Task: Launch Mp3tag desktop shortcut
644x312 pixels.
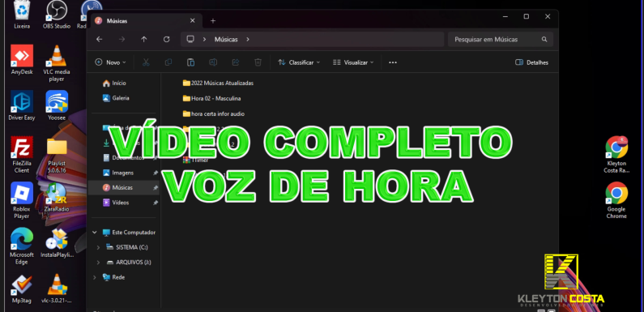Action: coord(22,288)
